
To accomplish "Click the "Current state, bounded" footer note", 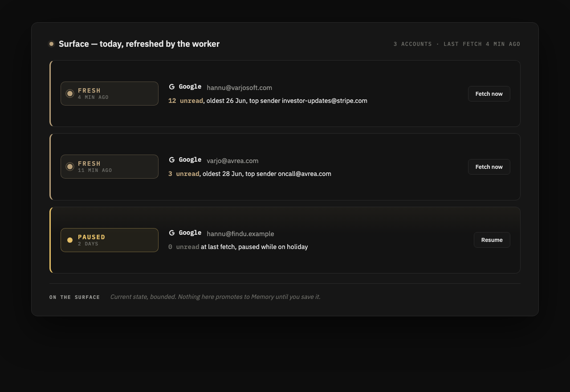I will click(x=215, y=297).
